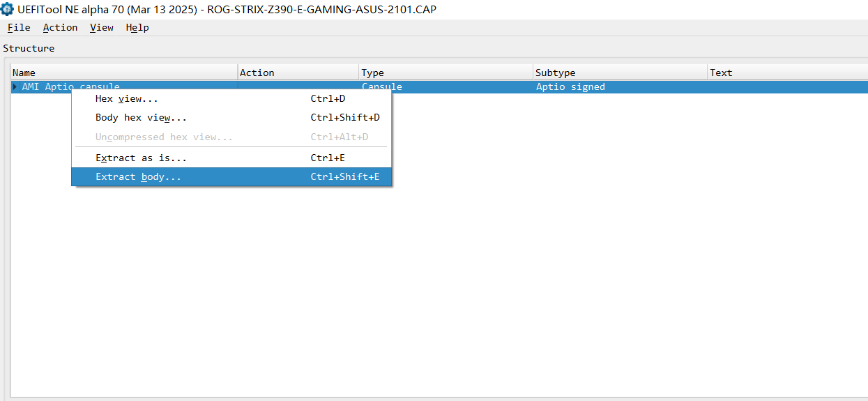The width and height of the screenshot is (868, 401).
Task: Select the AMI Aptio capsule row name
Action: click(70, 87)
